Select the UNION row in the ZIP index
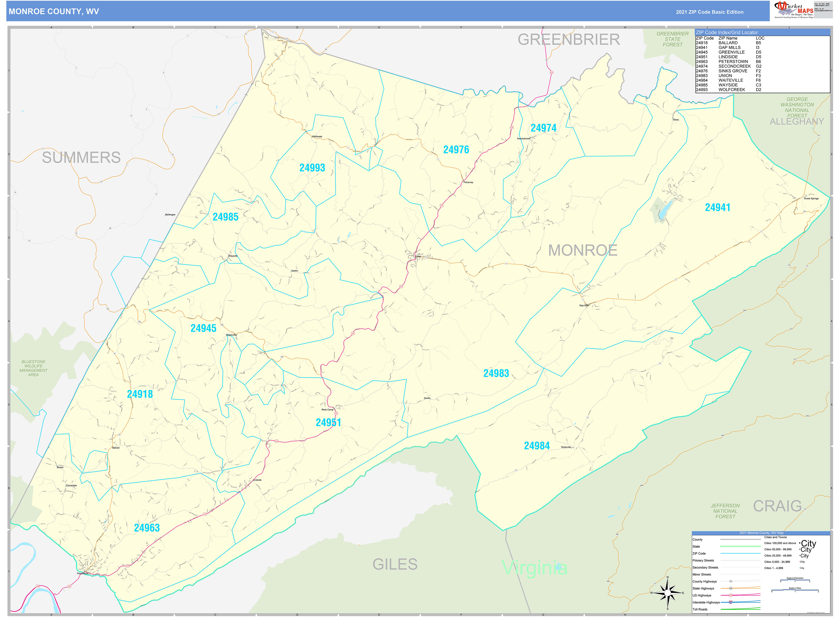840x617 pixels. coord(728,75)
